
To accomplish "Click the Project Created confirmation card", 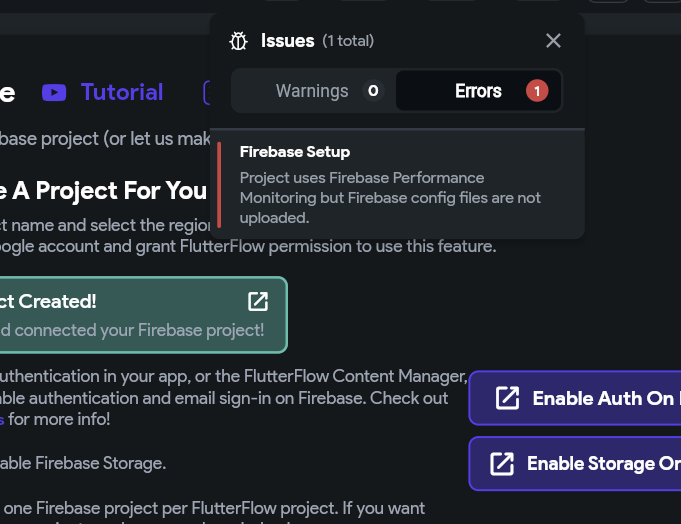I will pos(143,315).
